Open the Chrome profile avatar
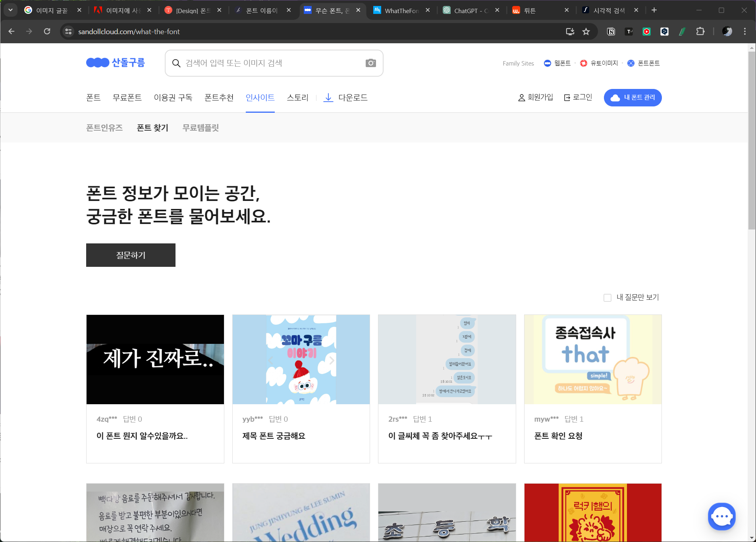Screen dimensions: 756x542 (727, 31)
